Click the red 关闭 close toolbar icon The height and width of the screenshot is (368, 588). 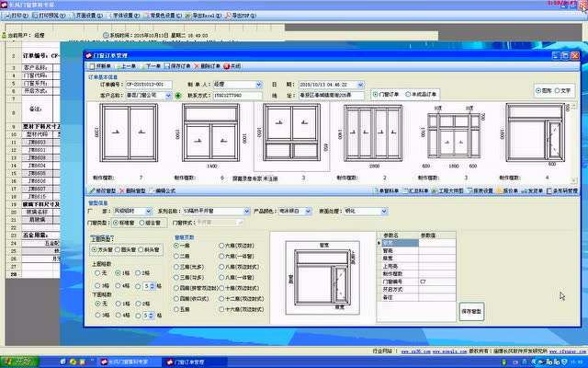point(232,66)
